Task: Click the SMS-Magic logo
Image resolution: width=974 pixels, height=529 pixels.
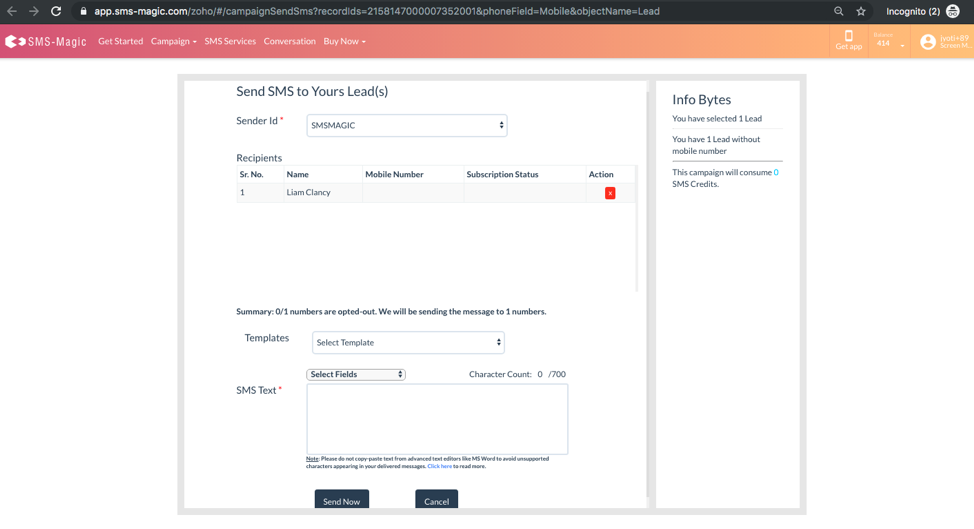Action: 46,42
